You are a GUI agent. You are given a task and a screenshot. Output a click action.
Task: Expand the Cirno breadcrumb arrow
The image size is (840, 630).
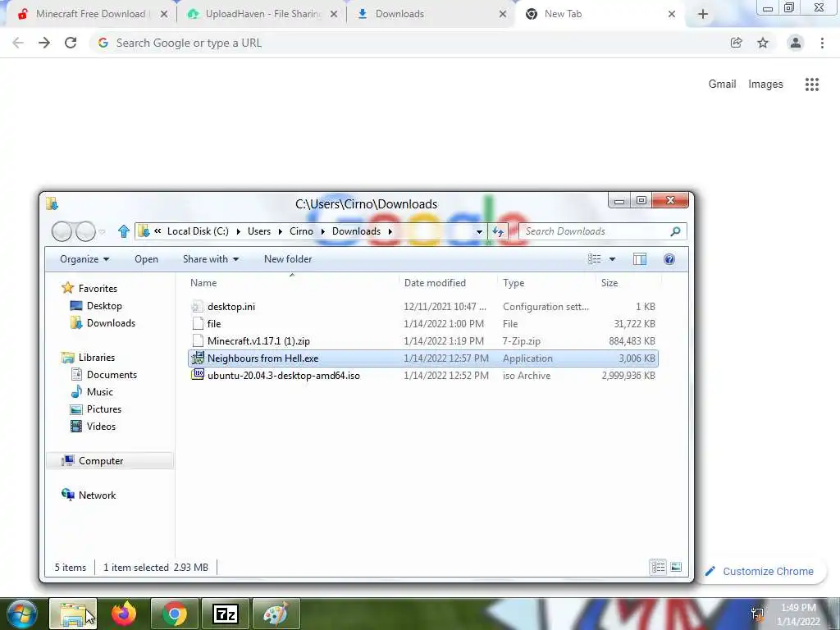(323, 231)
